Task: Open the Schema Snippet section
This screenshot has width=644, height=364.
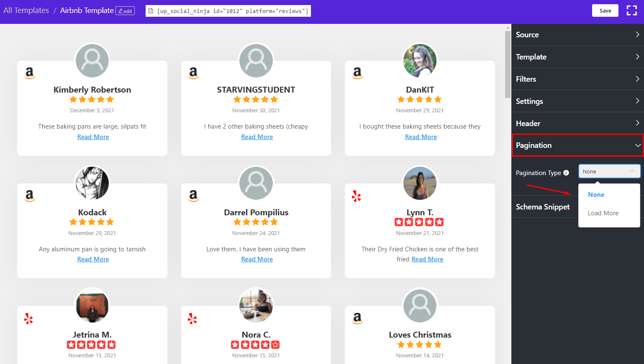Action: (x=542, y=207)
